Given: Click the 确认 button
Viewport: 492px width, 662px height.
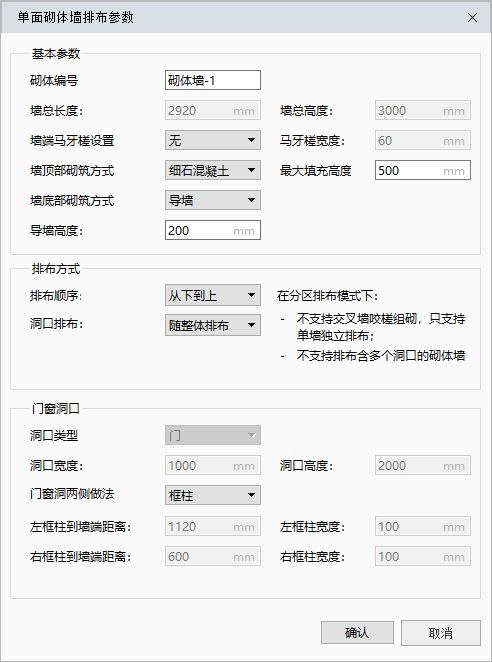Looking at the screenshot, I should pyautogui.click(x=357, y=632).
